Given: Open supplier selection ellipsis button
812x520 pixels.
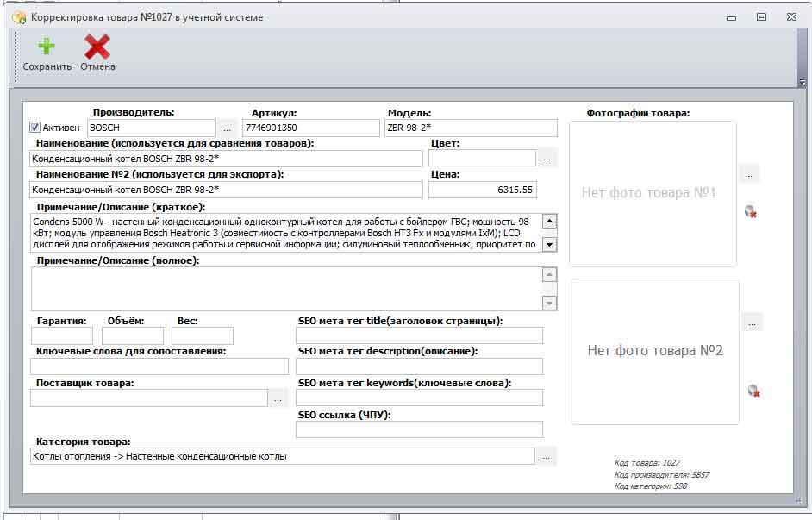Looking at the screenshot, I should click(278, 398).
